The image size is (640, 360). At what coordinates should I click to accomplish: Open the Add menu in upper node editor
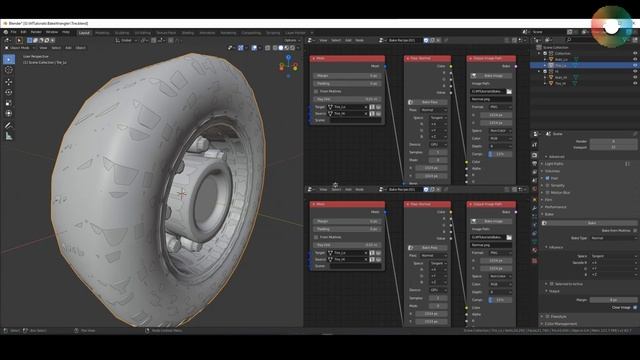[x=348, y=40]
